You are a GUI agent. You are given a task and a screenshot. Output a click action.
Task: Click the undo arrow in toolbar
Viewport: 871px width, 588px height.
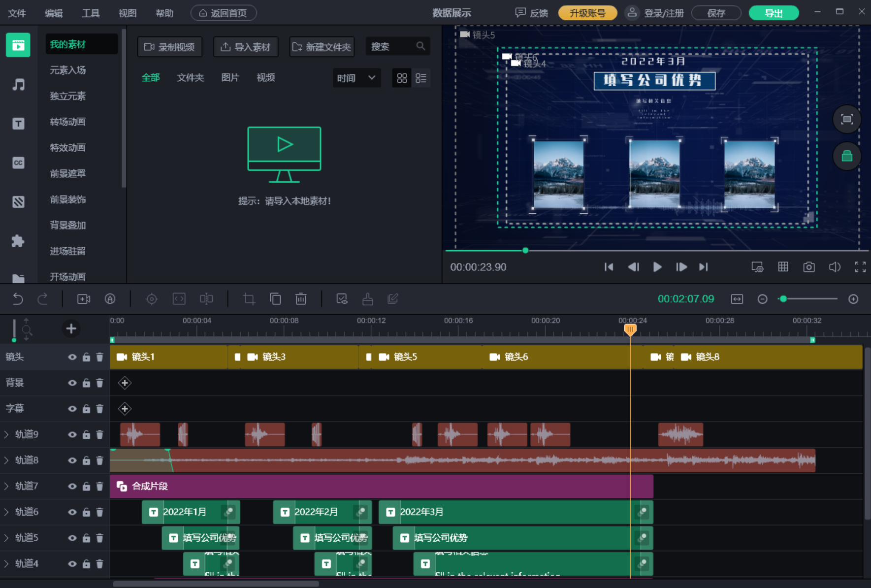[18, 299]
